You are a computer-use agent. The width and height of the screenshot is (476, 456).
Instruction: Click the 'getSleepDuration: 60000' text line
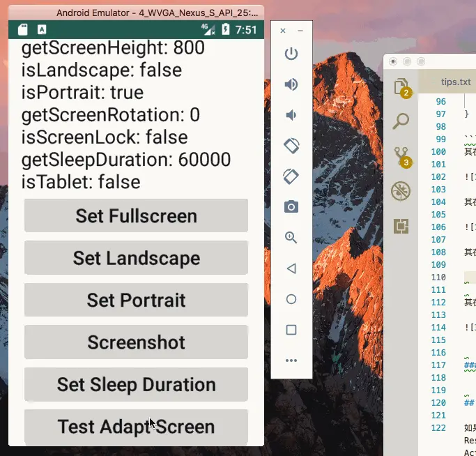click(x=126, y=160)
